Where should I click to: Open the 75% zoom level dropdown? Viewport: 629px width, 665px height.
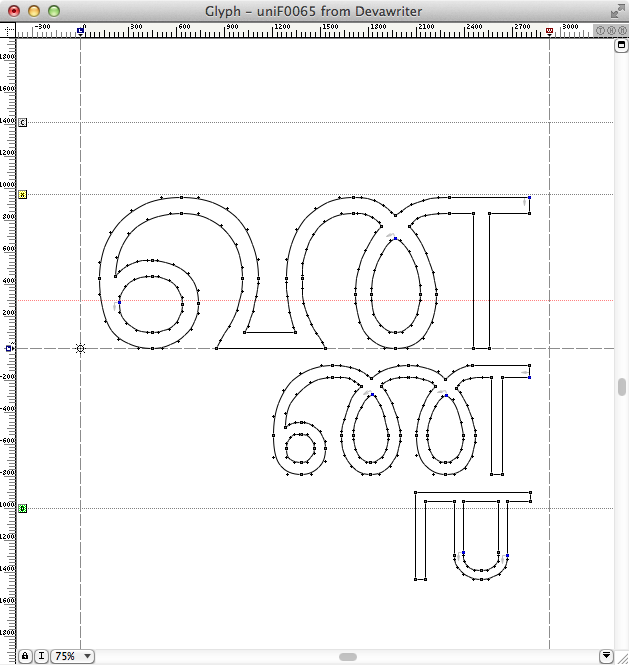coord(73,656)
